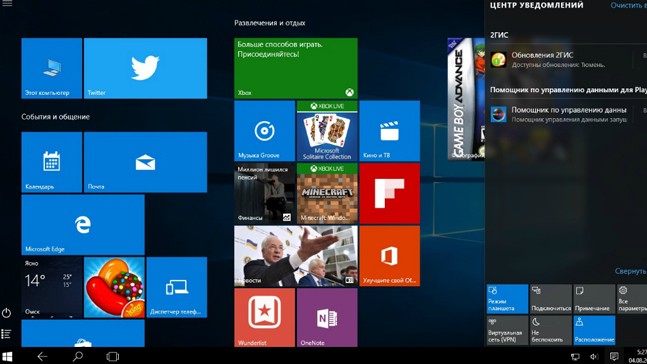Open the red Flipboard tile

[390, 194]
